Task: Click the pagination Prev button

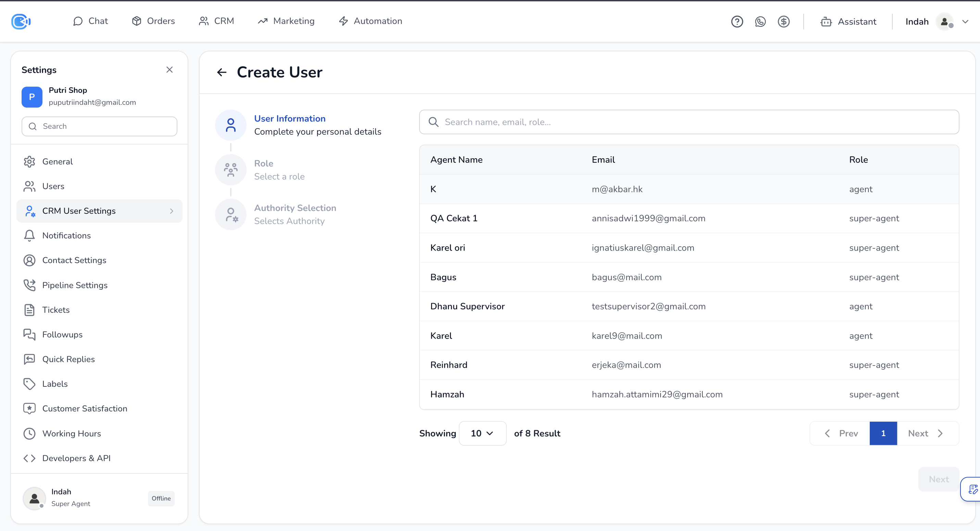Action: tap(841, 433)
